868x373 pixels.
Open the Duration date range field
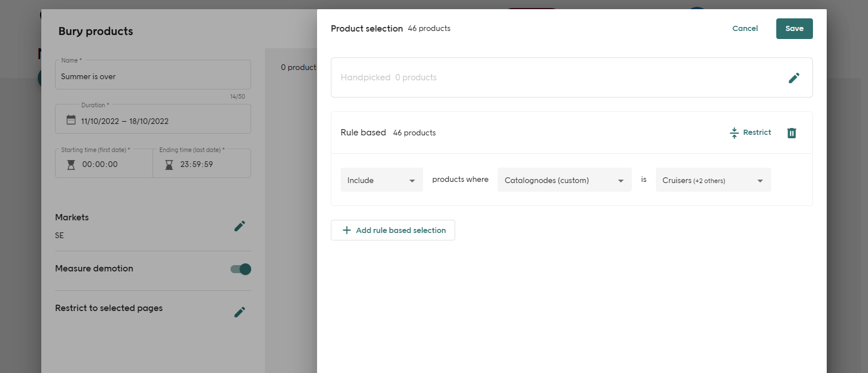153,119
